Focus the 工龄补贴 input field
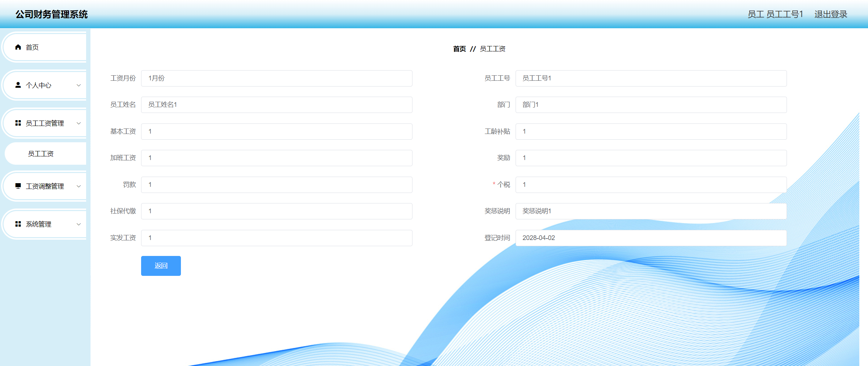This screenshot has width=868, height=366. pyautogui.click(x=651, y=131)
